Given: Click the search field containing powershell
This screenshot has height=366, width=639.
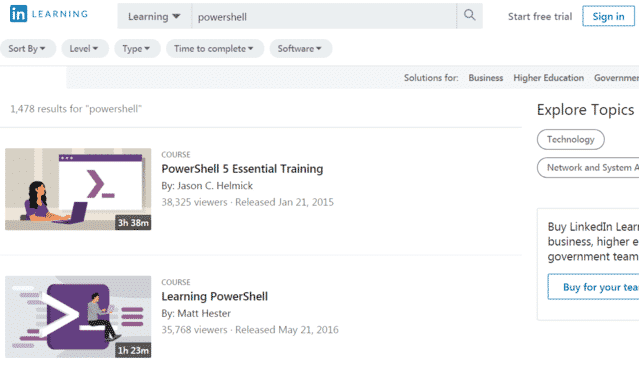Looking at the screenshot, I should tap(324, 17).
